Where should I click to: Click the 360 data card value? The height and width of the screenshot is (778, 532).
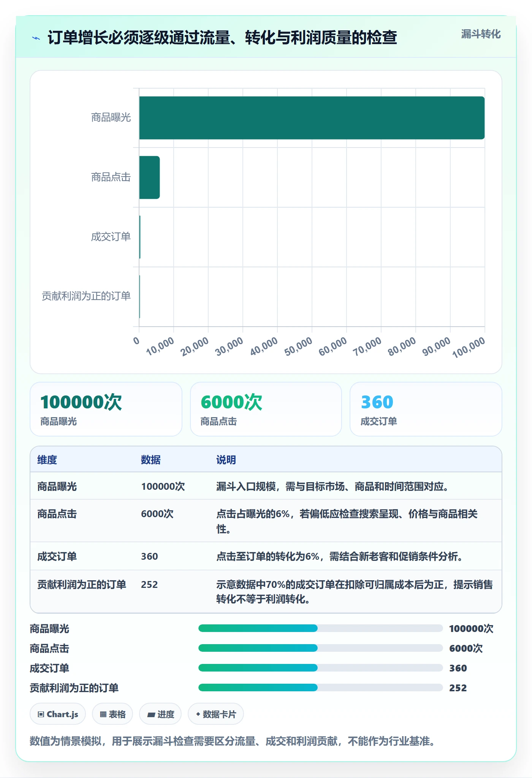[x=377, y=402]
